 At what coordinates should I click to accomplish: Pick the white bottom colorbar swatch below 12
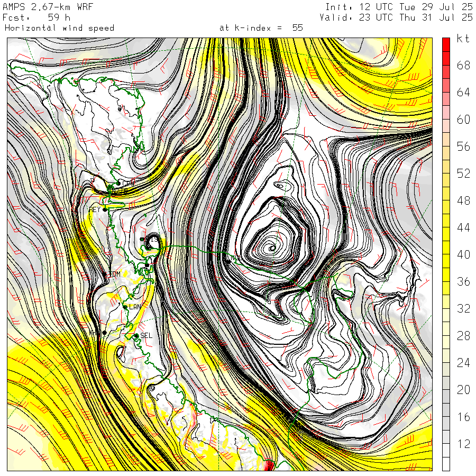(x=446, y=464)
